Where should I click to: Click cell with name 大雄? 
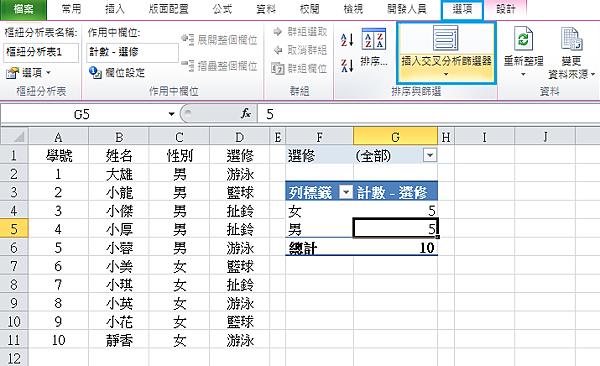point(119,174)
